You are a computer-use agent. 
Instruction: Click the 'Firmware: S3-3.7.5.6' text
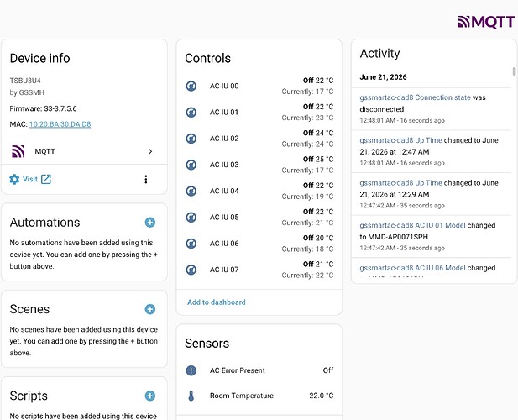click(x=43, y=108)
